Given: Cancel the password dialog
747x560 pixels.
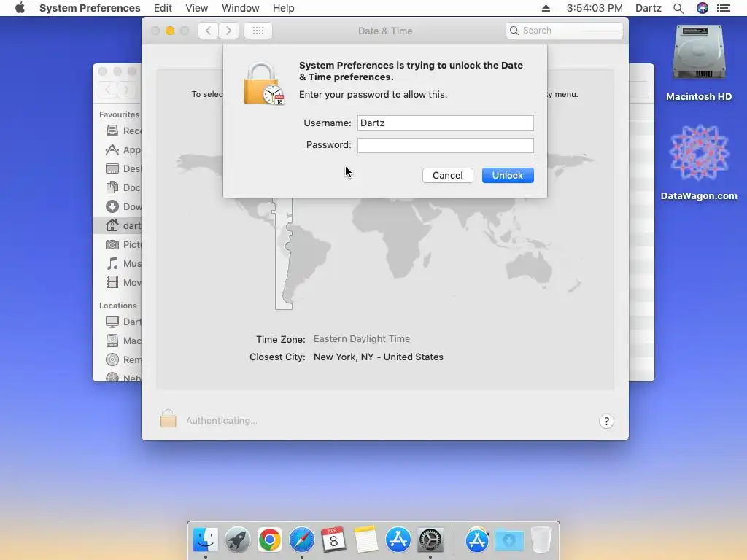Looking at the screenshot, I should click(447, 175).
